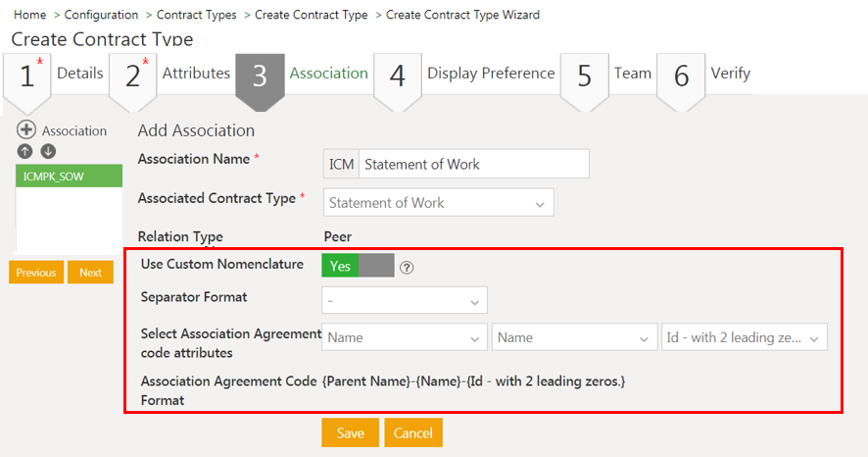
Task: Select ICMPK_SOW association in the list
Action: [x=69, y=176]
